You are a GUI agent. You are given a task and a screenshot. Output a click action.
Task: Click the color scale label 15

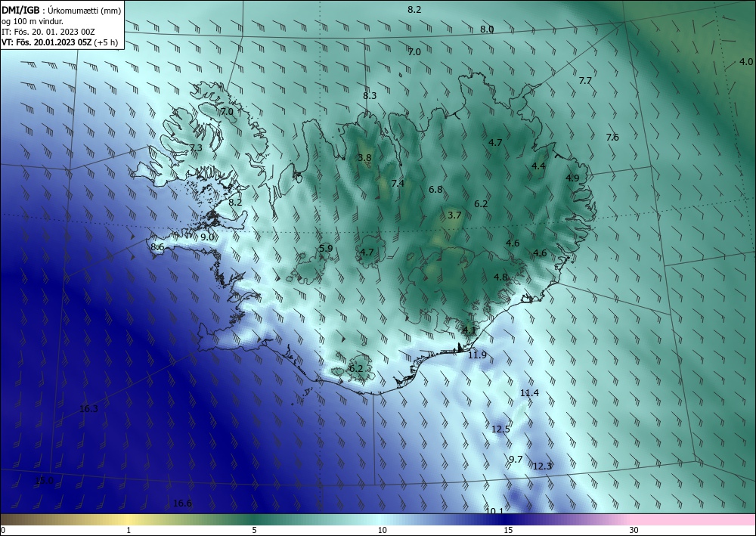(508, 531)
